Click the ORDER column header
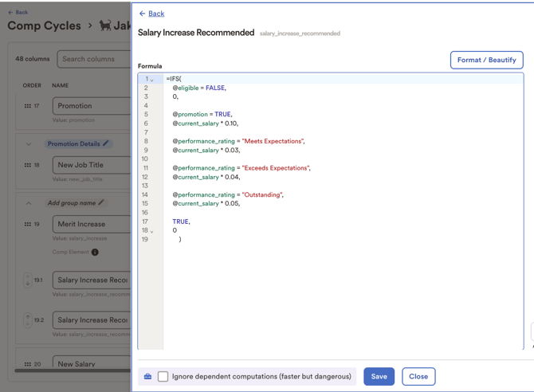534x392 pixels. pos(32,85)
